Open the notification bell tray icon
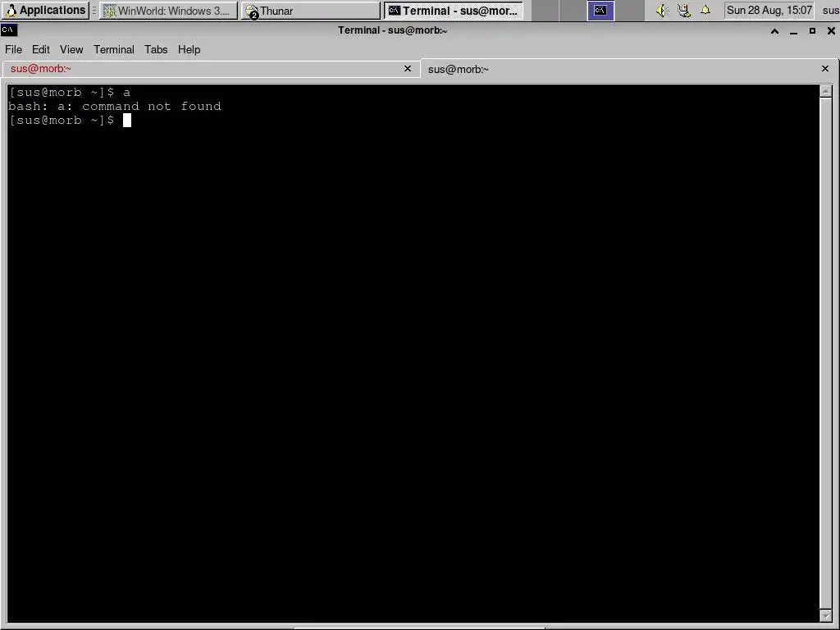This screenshot has width=840, height=630. pos(705,10)
